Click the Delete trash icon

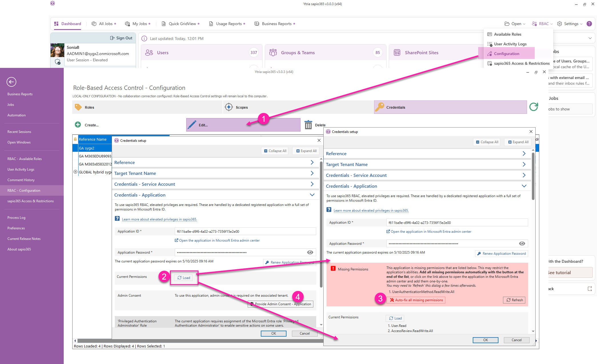[x=308, y=125]
